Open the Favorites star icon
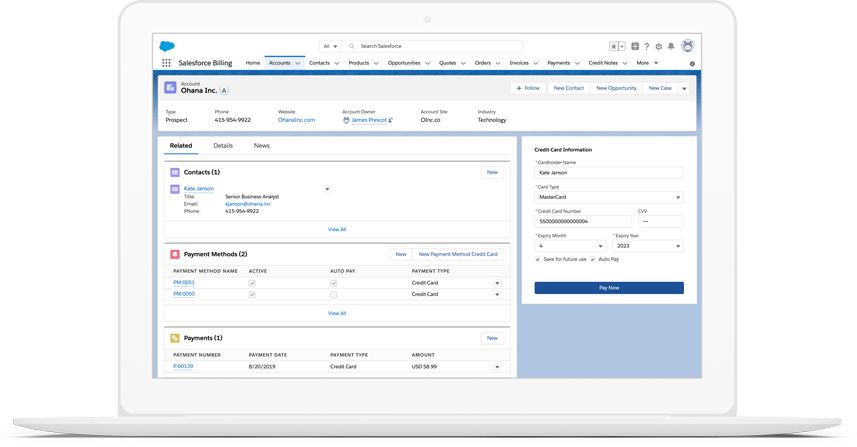Image resolution: width=857 pixels, height=447 pixels. click(614, 46)
